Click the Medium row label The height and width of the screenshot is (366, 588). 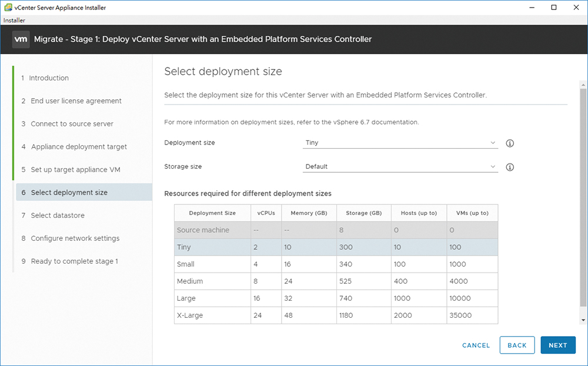pyautogui.click(x=190, y=281)
